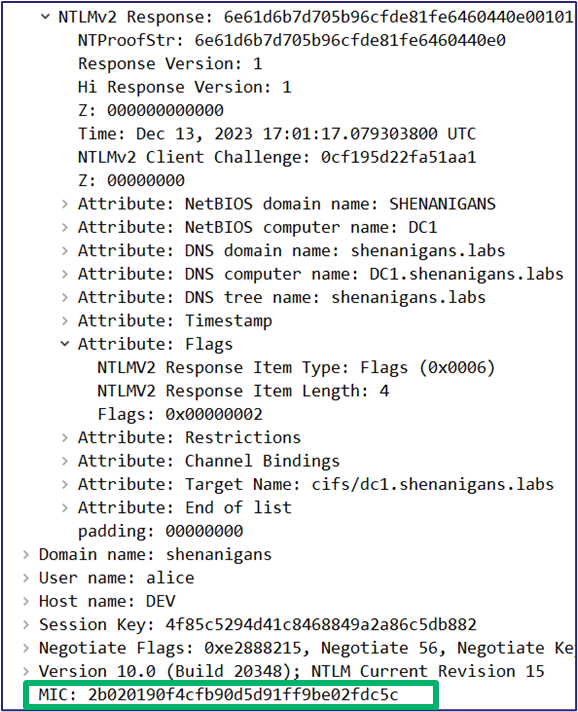Expand the Domain name shenanigans field
The height and width of the screenshot is (712, 578).
pyautogui.click(x=26, y=555)
